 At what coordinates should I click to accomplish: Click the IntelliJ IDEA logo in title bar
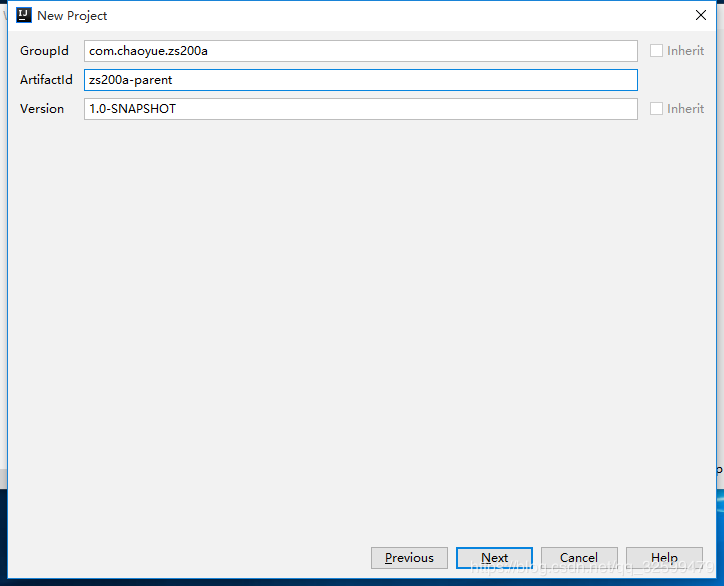click(24, 15)
